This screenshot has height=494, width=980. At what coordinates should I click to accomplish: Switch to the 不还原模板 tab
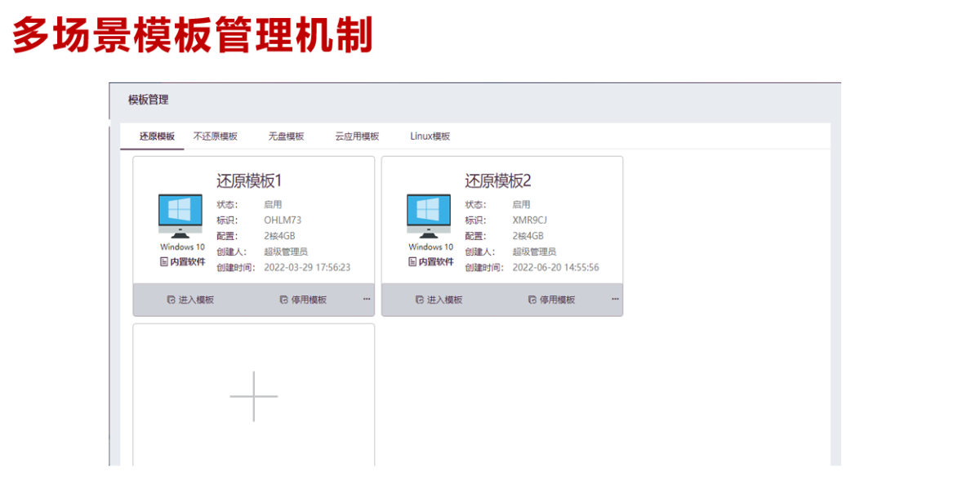[x=214, y=136]
